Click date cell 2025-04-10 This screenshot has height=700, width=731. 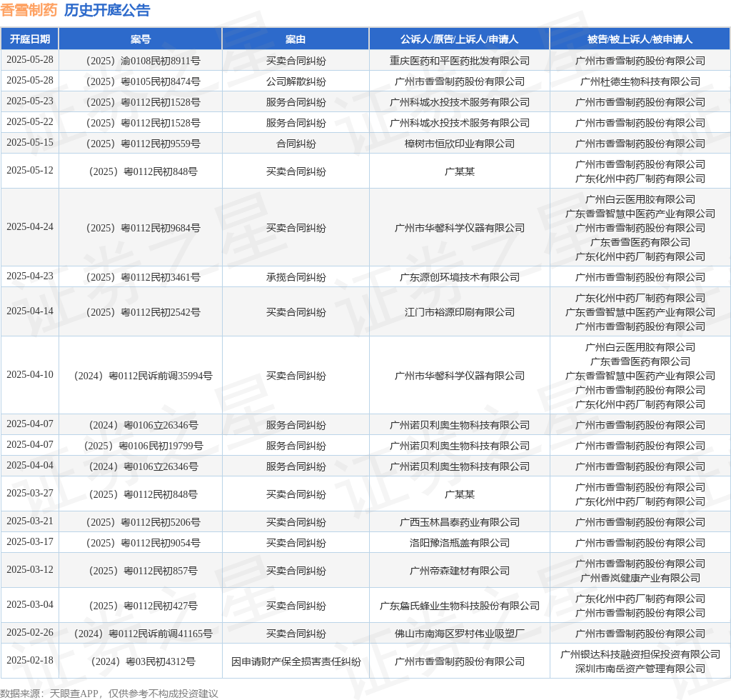pyautogui.click(x=30, y=374)
